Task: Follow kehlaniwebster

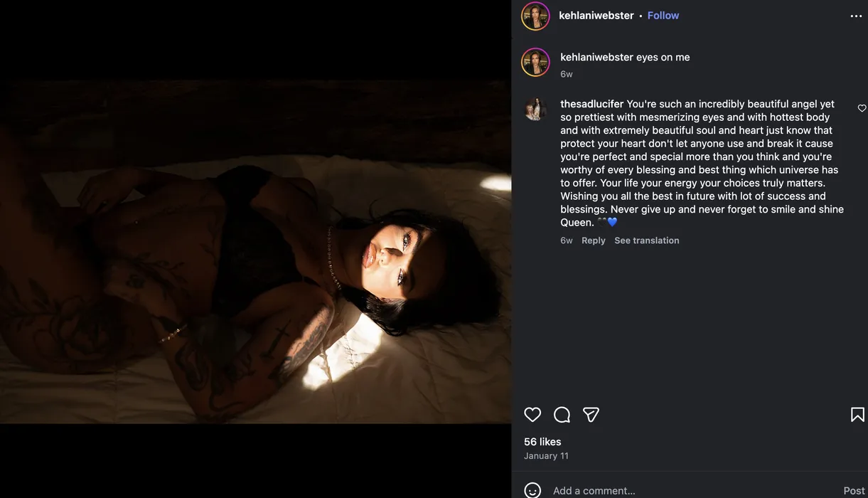Action: [x=663, y=16]
